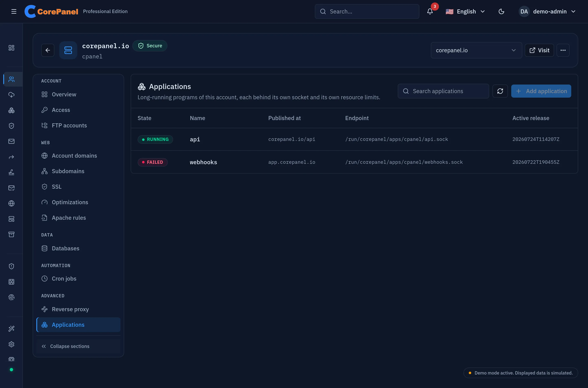588x388 pixels.
Task: Click the stacked panels rail icon
Action: pyautogui.click(x=11, y=219)
